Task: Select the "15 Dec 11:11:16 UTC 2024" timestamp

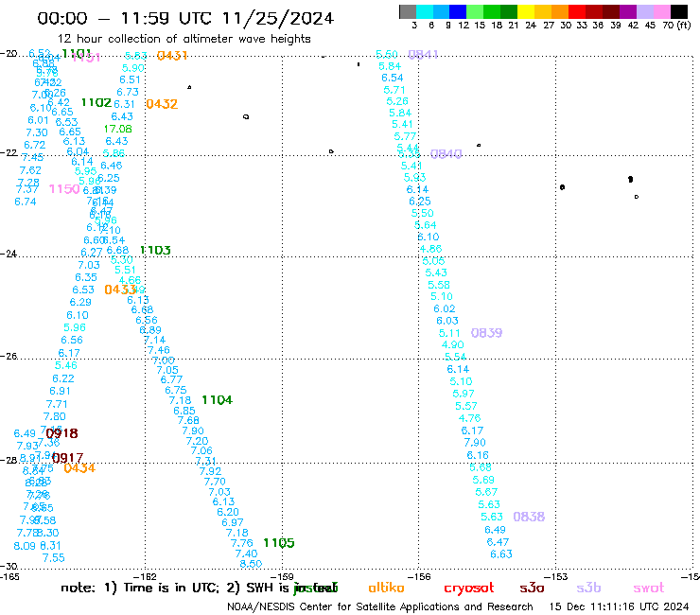Action: pyautogui.click(x=620, y=607)
